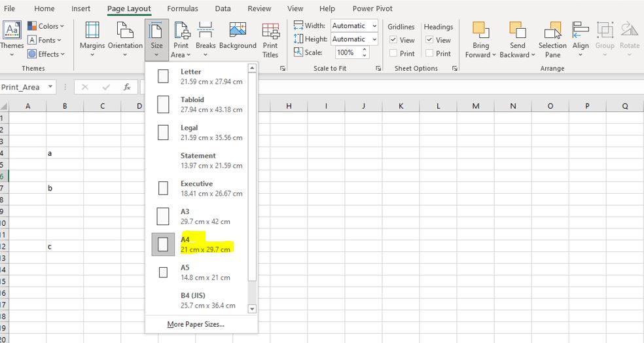Click the Scale percentage field
Screen dimensions: 644x343
348,52
